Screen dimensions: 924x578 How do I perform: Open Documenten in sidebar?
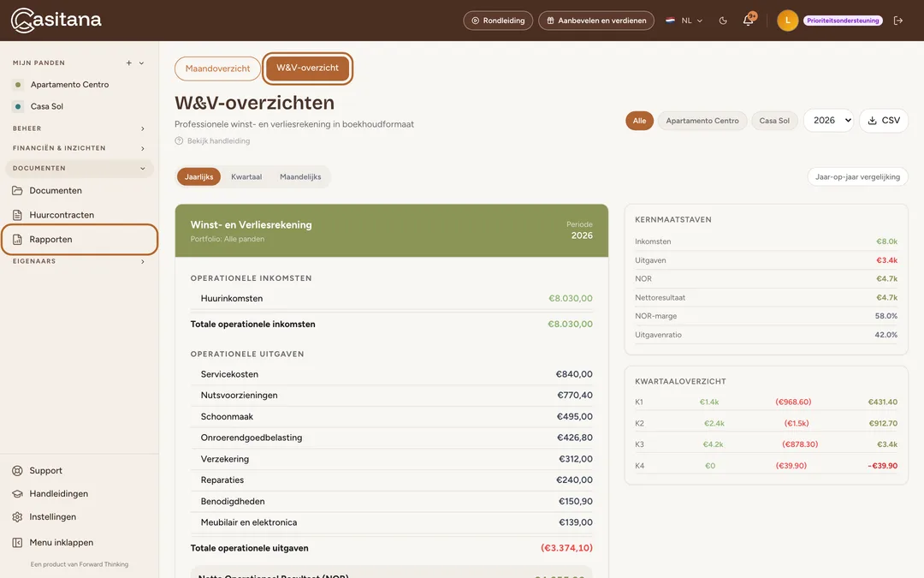[x=79, y=190]
